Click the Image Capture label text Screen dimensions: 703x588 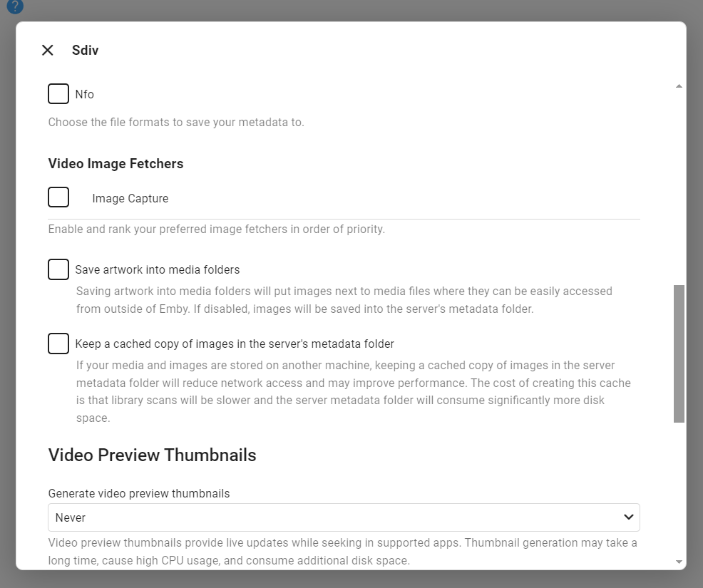[130, 199]
